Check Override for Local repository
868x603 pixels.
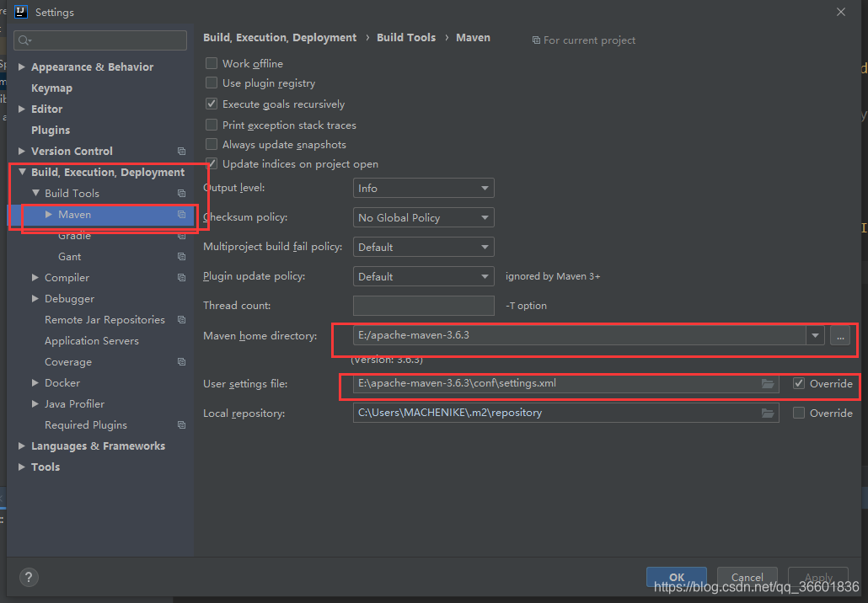click(x=798, y=413)
